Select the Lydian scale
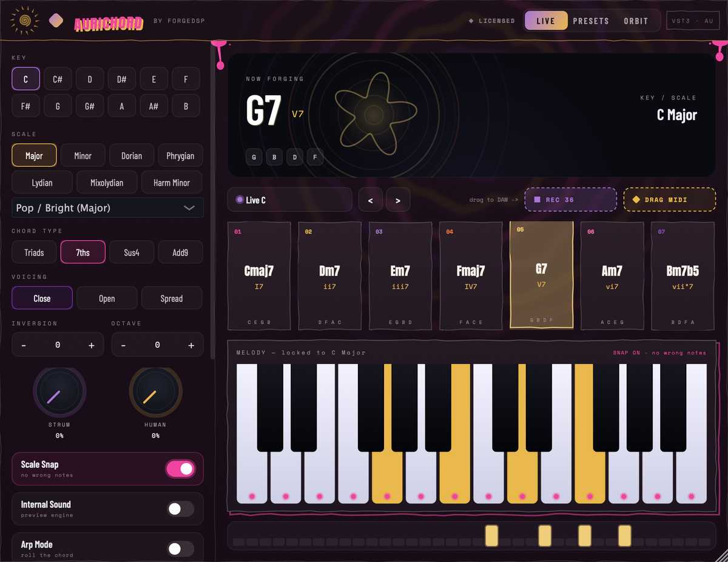Screen dimensions: 728x562 [42, 182]
